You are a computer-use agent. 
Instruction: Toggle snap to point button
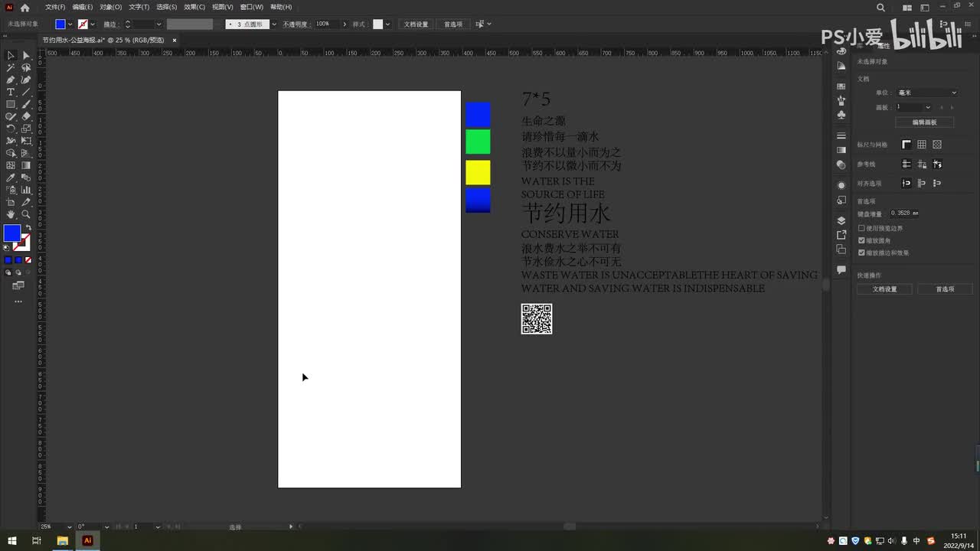pos(906,183)
